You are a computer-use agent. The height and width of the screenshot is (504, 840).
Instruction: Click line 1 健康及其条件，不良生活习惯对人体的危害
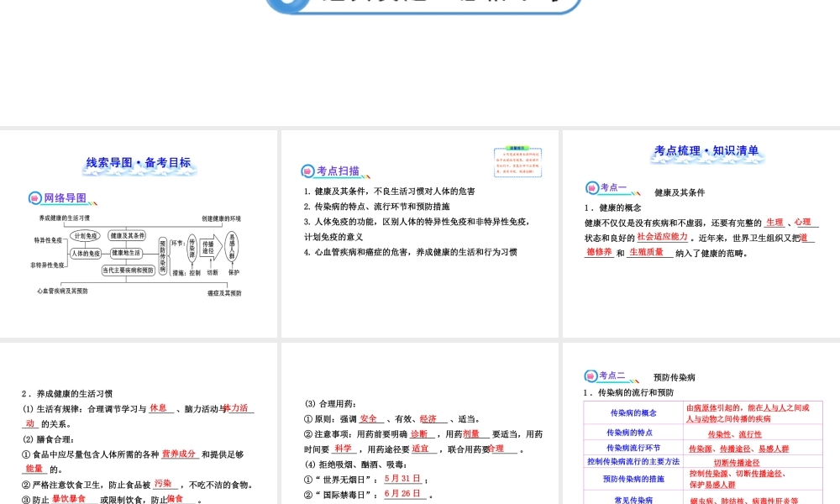tap(390, 192)
